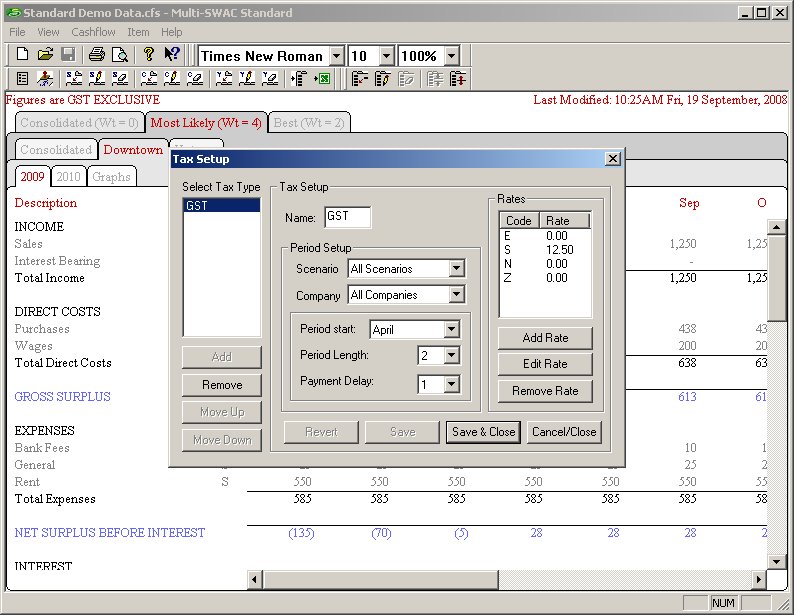Click the Open file folder icon

[x=45, y=55]
